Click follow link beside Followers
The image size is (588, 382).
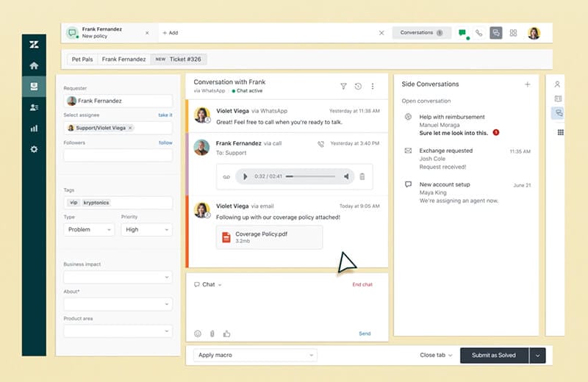coord(165,143)
